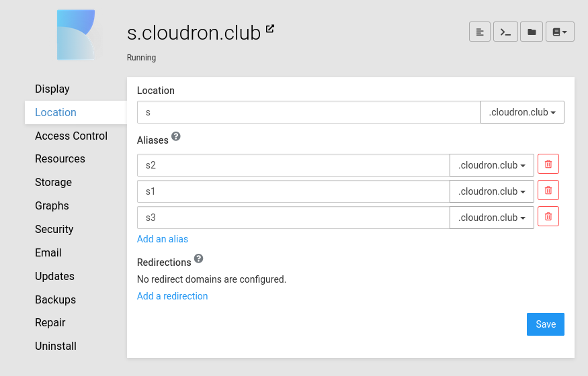
Task: Remove the s3 alias with trash icon
Action: 548,217
